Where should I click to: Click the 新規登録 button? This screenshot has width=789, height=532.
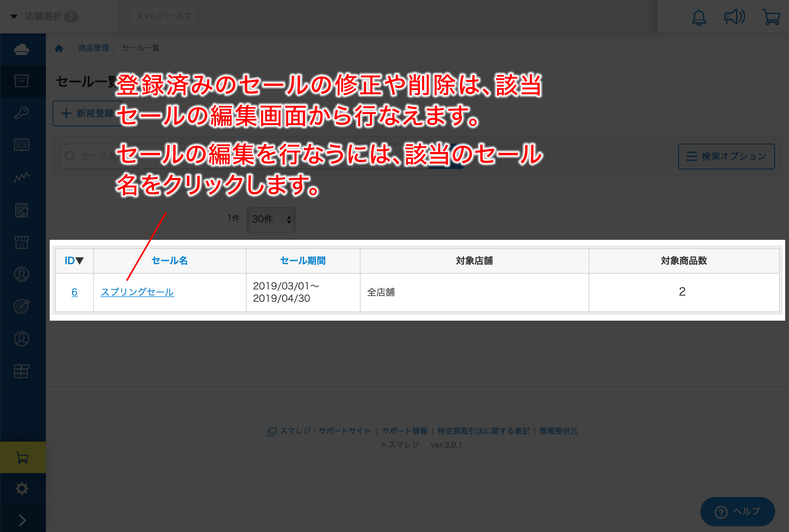[87, 113]
